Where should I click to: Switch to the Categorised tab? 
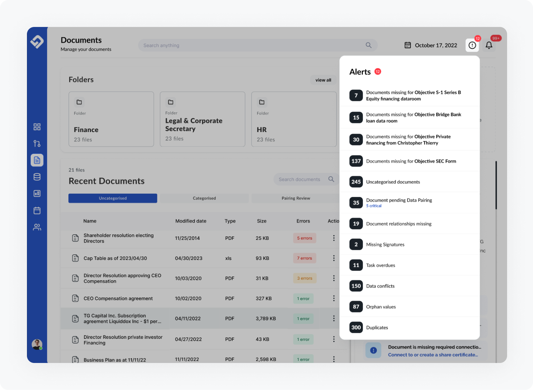[x=204, y=198]
